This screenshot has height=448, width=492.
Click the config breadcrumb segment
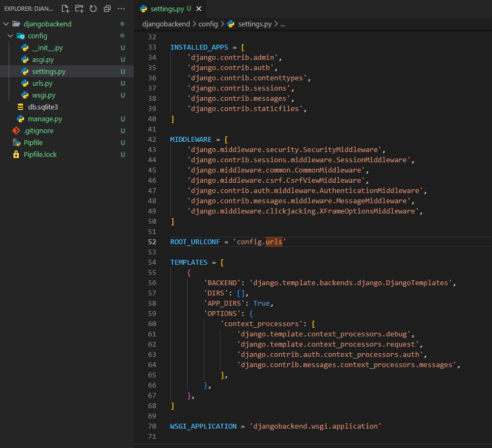207,24
